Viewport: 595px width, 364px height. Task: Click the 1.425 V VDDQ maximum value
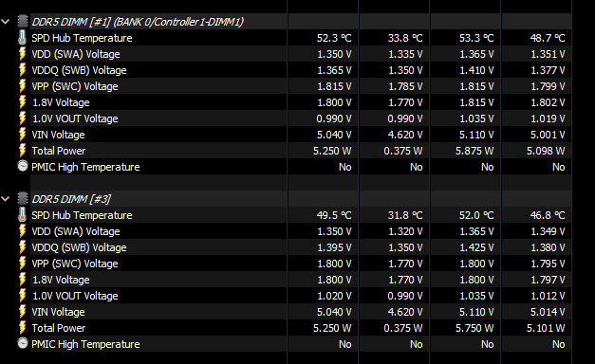point(476,247)
